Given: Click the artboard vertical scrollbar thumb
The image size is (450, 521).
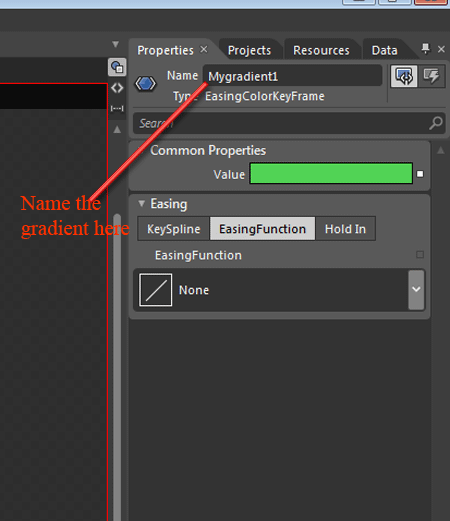Looking at the screenshot, I should click(117, 367).
